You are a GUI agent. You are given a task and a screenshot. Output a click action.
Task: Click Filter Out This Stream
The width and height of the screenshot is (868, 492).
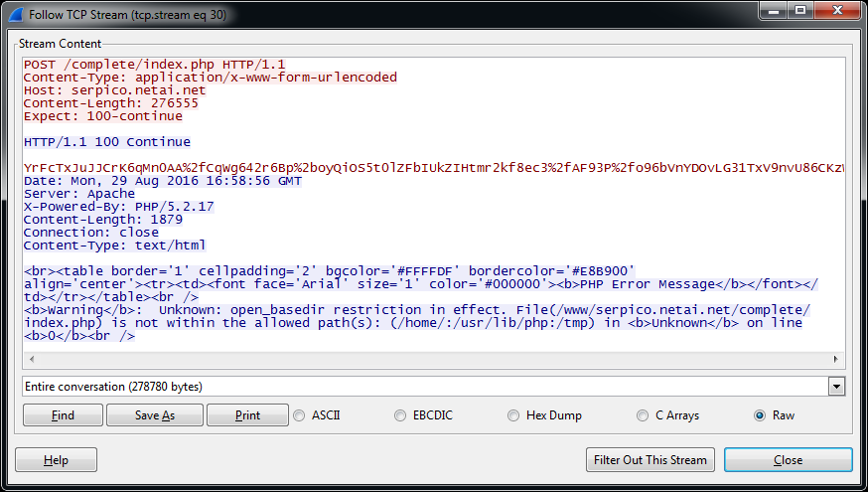(651, 459)
